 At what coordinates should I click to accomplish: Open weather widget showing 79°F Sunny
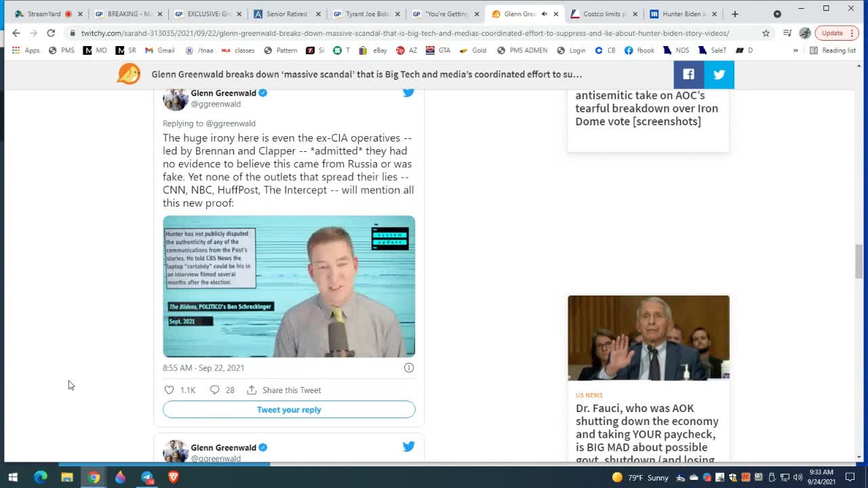click(640, 477)
